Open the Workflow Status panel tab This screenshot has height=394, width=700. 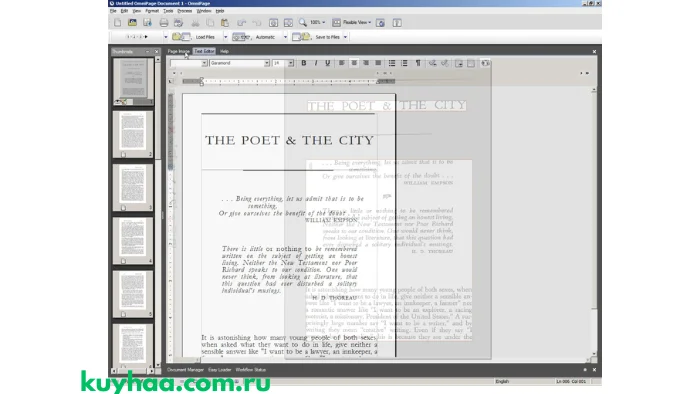pyautogui.click(x=250, y=369)
